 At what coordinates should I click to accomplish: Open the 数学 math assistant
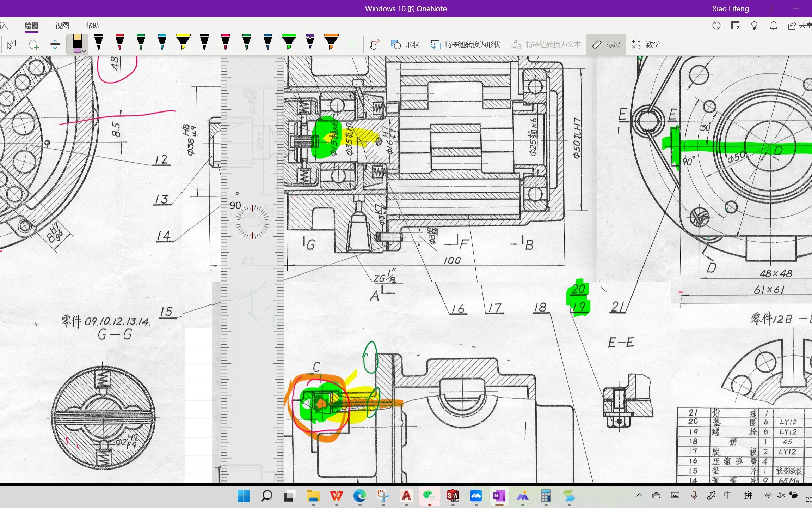click(646, 44)
